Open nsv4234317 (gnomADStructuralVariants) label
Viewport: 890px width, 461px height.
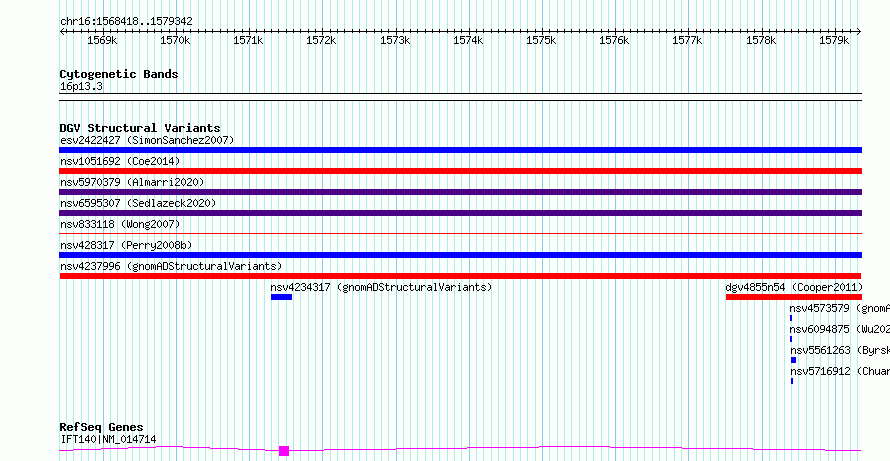tap(381, 287)
